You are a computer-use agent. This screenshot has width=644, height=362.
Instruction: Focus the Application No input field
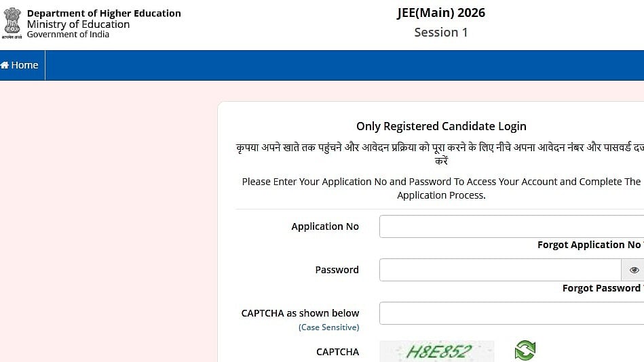click(510, 226)
